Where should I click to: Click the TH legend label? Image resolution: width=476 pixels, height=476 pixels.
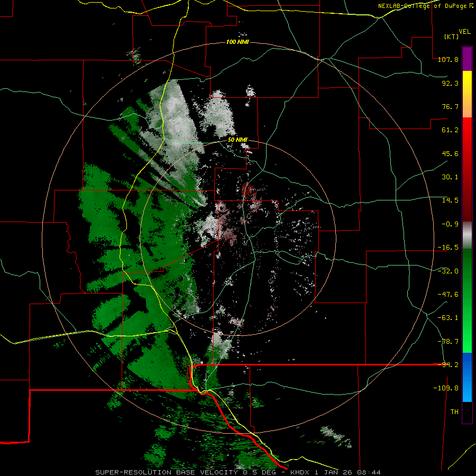pos(454,412)
